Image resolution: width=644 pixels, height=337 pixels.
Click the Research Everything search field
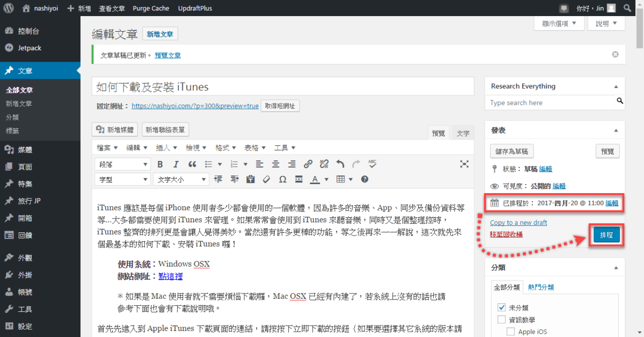(x=551, y=102)
